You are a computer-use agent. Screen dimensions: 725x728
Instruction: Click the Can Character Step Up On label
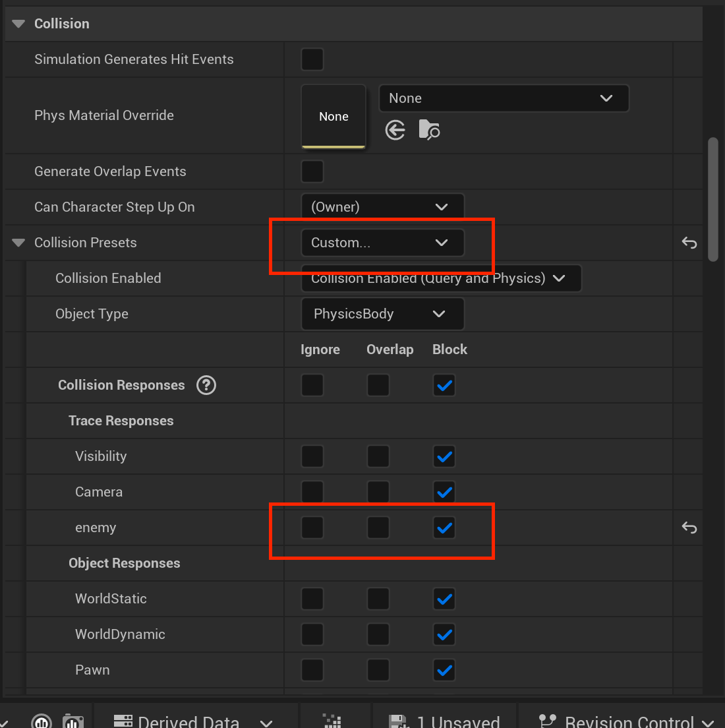coord(115,207)
